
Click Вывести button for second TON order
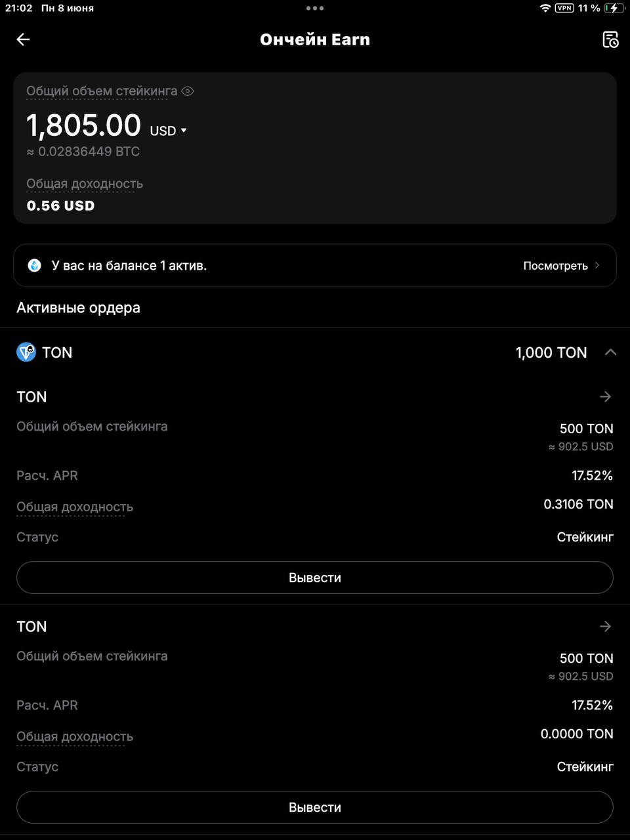tap(315, 807)
